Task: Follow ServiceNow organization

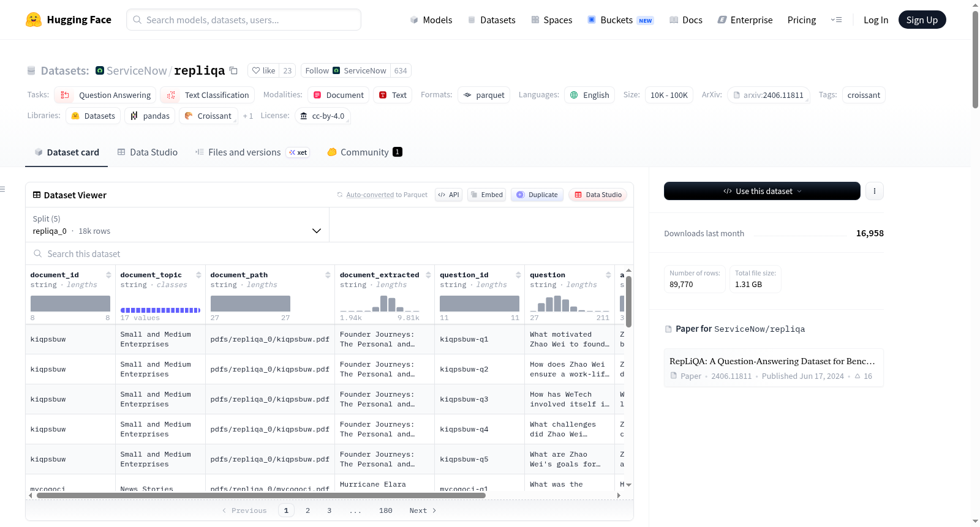Action: [345, 70]
